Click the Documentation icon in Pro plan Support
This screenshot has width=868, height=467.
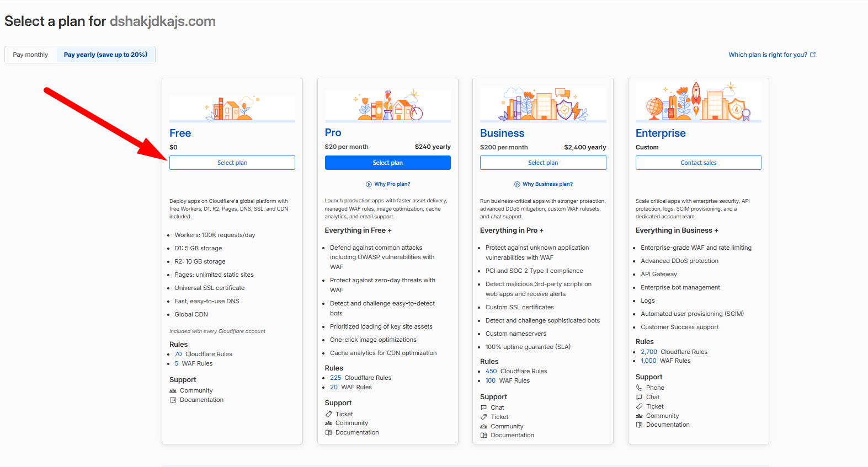329,433
